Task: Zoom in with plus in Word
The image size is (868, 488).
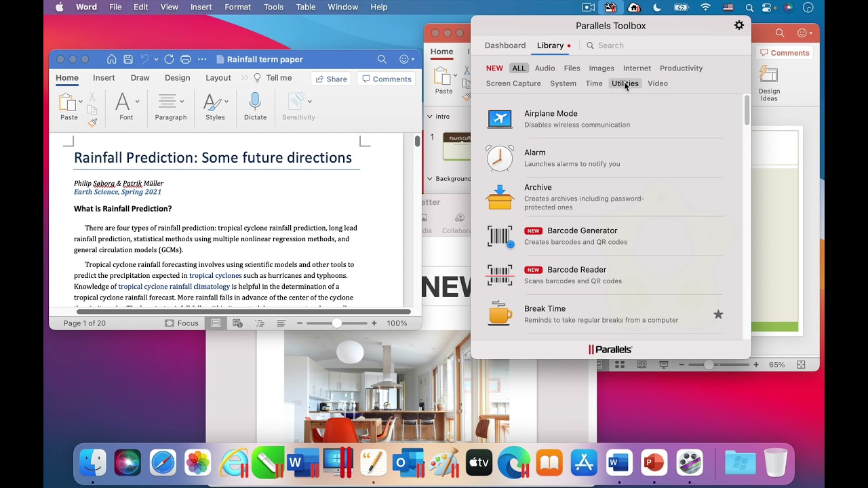Action: click(374, 323)
